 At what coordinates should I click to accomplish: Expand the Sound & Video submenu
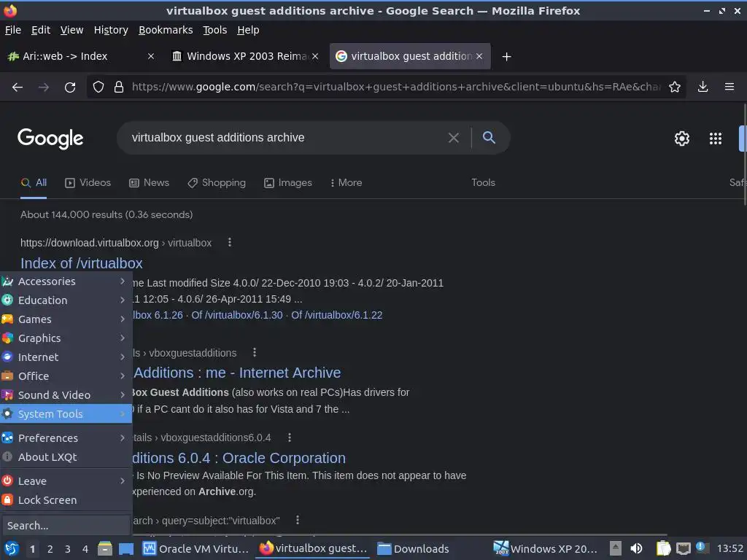[x=66, y=395]
